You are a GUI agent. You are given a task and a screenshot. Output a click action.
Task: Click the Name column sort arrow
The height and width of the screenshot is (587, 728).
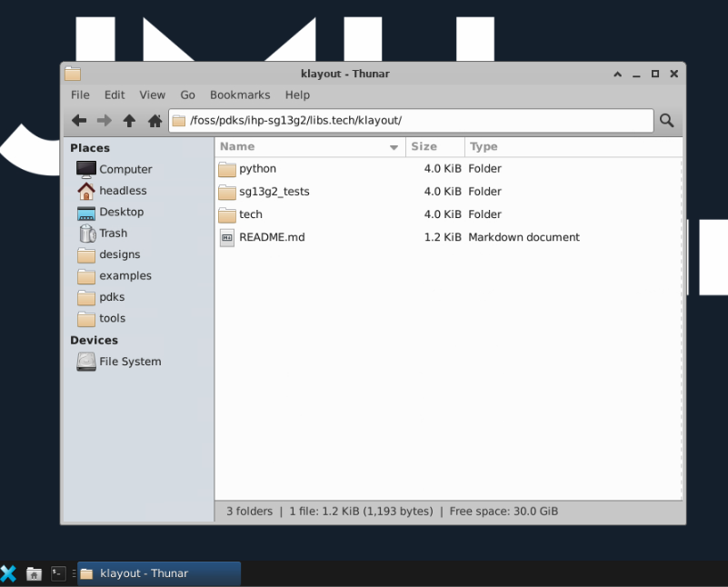[x=394, y=147]
